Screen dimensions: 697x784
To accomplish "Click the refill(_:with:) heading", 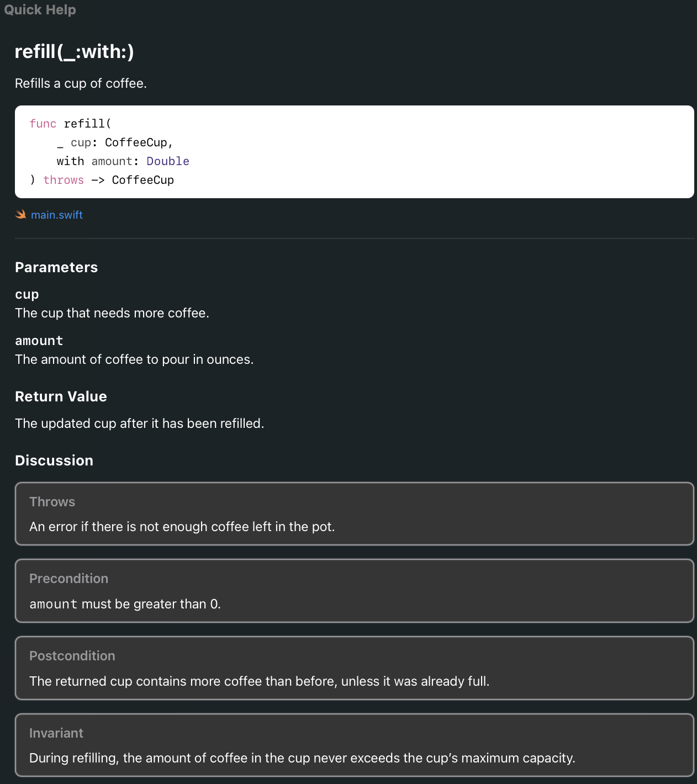I will 74,52.
